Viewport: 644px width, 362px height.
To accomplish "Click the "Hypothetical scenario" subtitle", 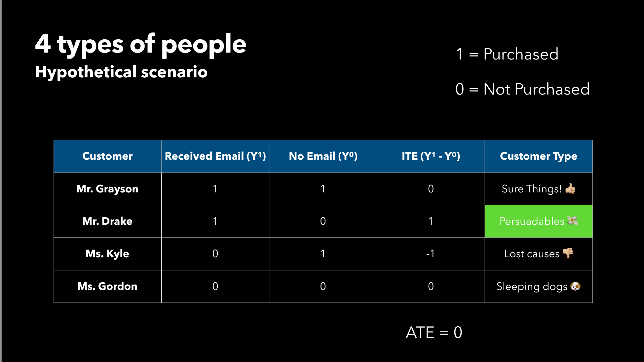I will pyautogui.click(x=121, y=72).
